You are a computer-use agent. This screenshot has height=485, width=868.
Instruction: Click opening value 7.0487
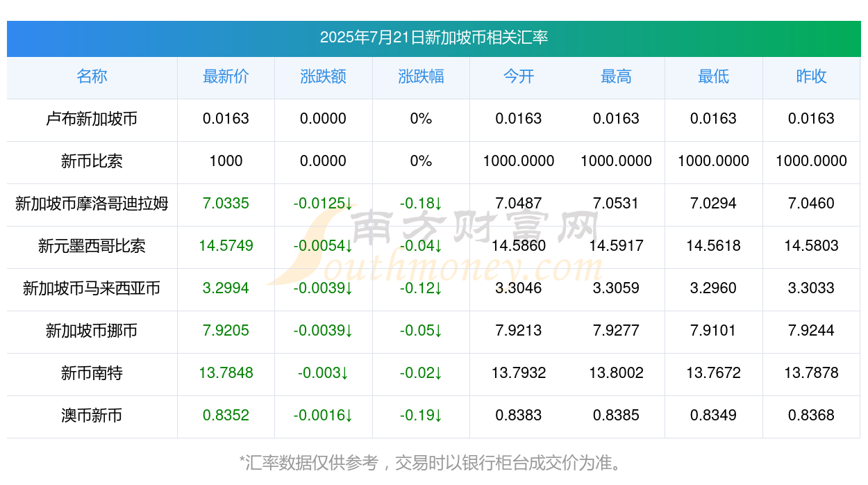519,204
